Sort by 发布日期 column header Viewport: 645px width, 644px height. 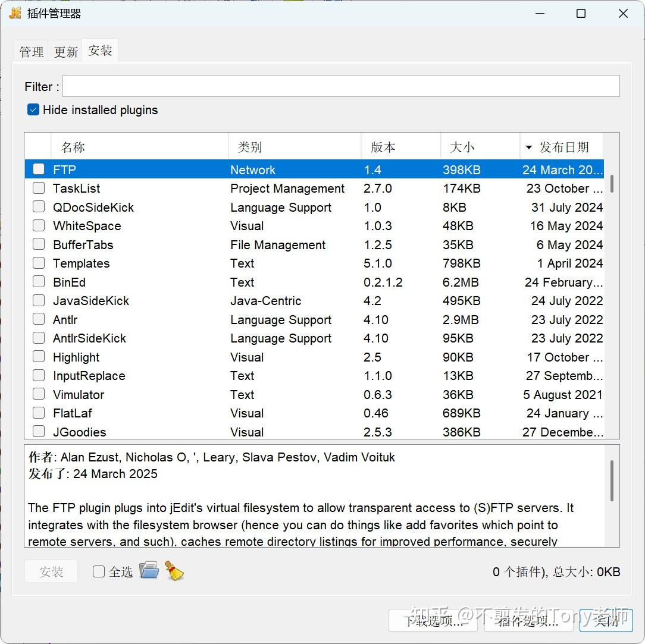562,147
